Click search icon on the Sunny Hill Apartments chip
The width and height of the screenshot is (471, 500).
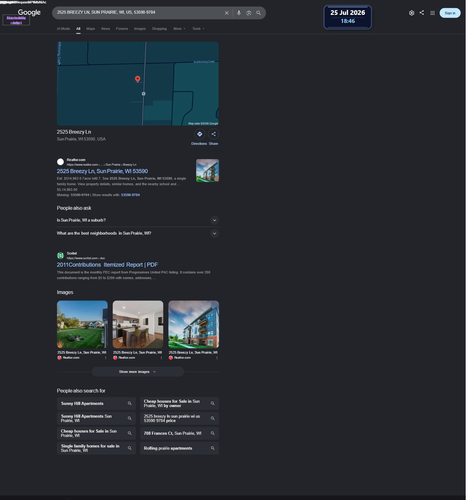click(x=130, y=403)
